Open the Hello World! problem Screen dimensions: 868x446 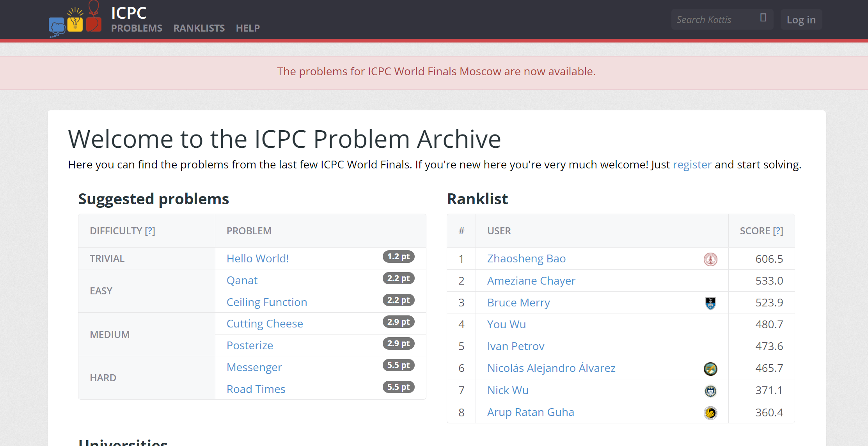point(257,258)
